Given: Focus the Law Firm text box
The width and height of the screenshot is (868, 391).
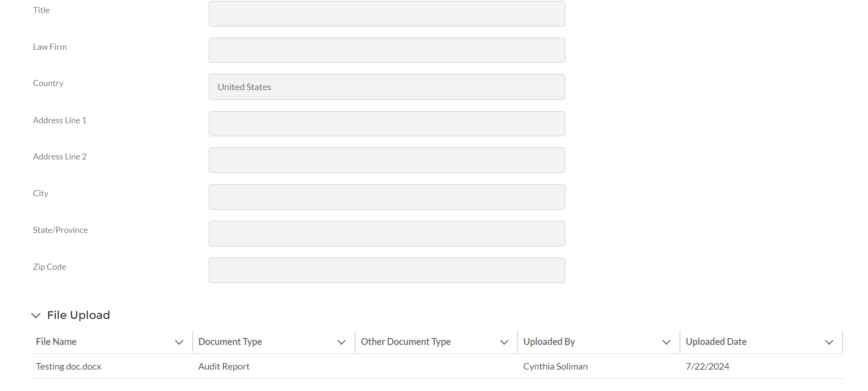Looking at the screenshot, I should (387, 50).
